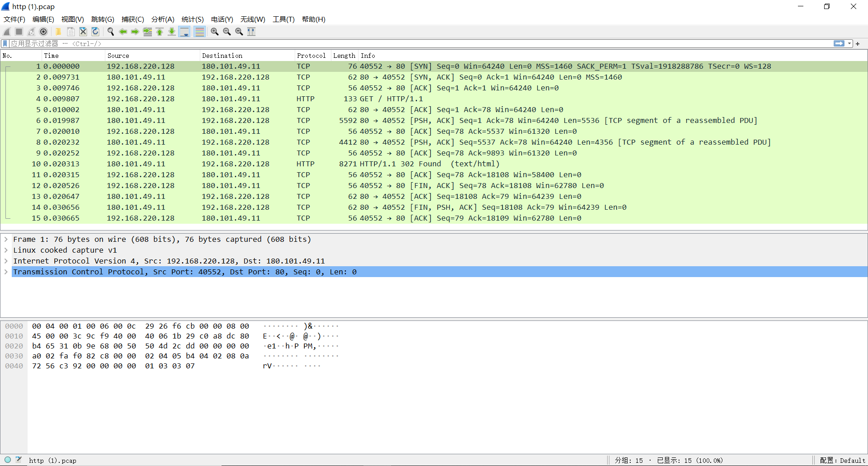Expand Internet Protocol Version 4 row
This screenshot has height=466, width=868.
[x=6, y=261]
